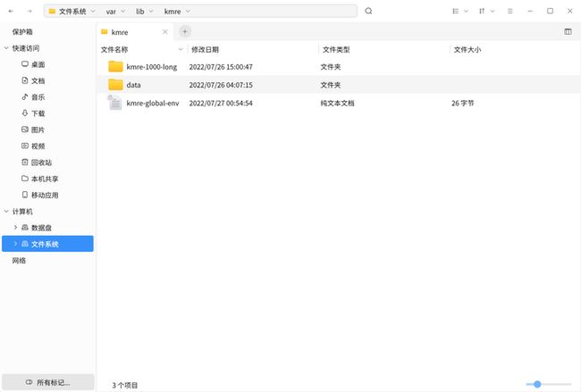
Task: Open Pictures (图片) in sidebar
Action: point(38,129)
